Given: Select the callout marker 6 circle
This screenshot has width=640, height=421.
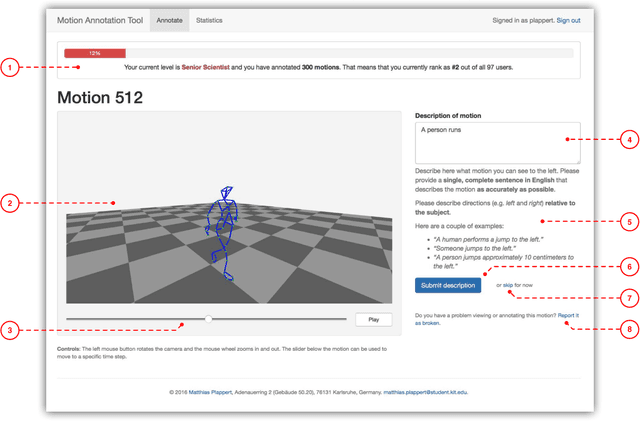Looking at the screenshot, I should click(x=630, y=267).
